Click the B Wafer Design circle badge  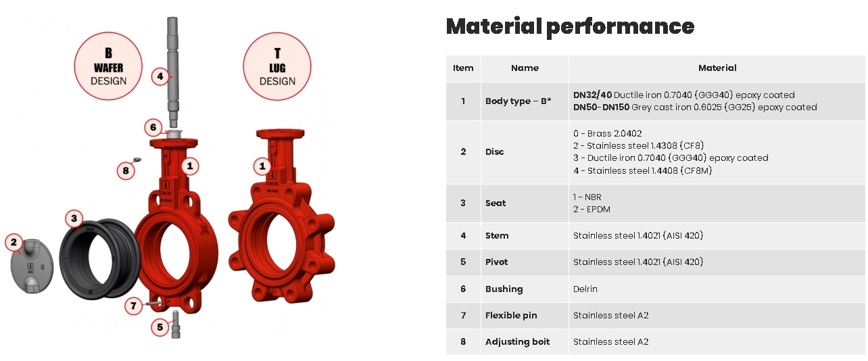pyautogui.click(x=108, y=66)
